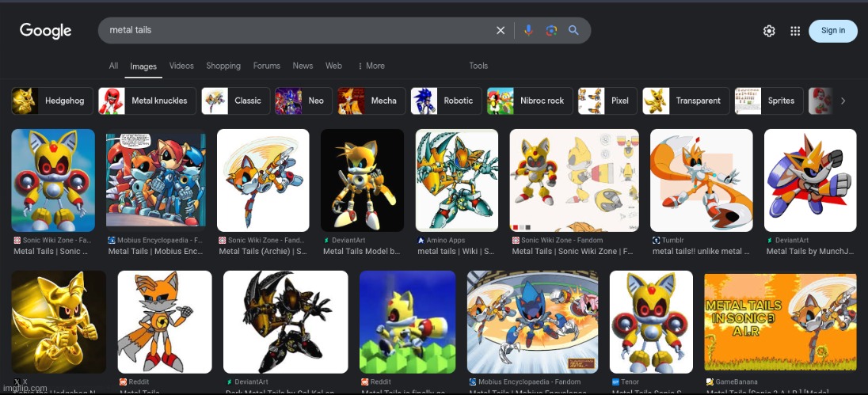This screenshot has width=868, height=395.
Task: Apply the Neo filter chip
Action: 303,101
